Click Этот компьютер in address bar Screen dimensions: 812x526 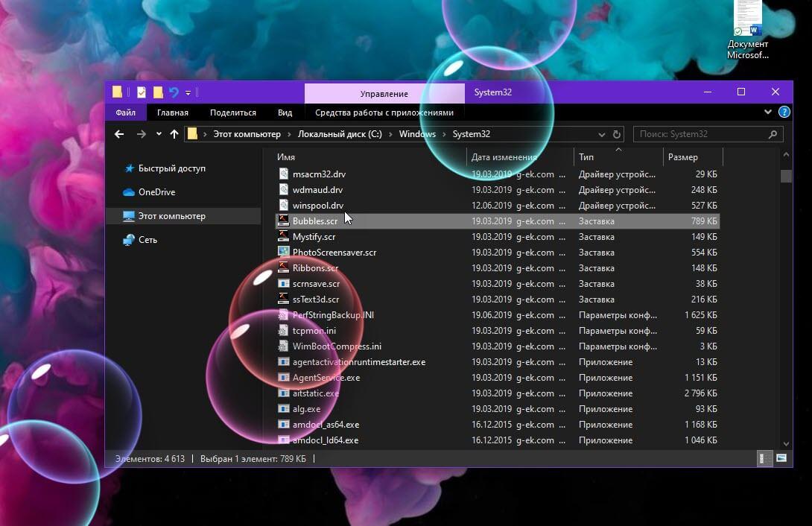click(x=247, y=134)
